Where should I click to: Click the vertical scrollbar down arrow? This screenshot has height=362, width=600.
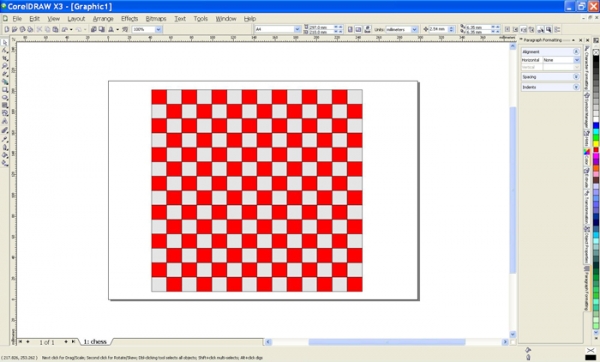pyautogui.click(x=513, y=334)
